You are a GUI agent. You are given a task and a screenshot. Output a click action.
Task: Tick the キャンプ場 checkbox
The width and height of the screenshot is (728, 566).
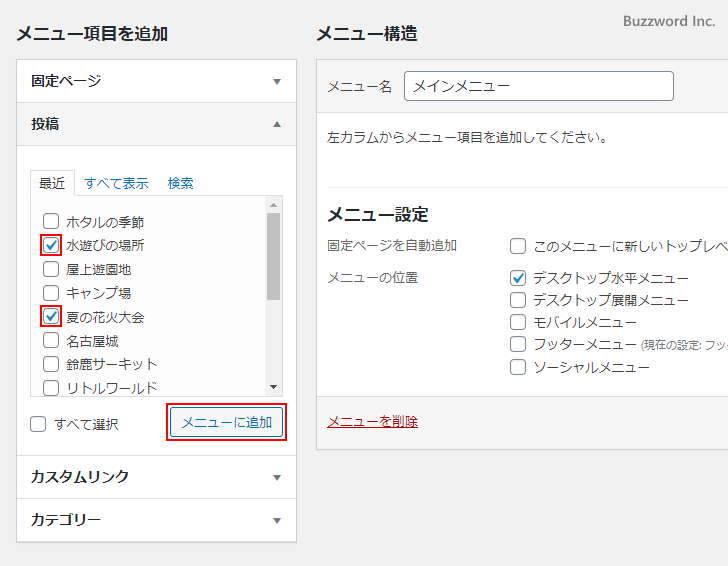click(51, 293)
